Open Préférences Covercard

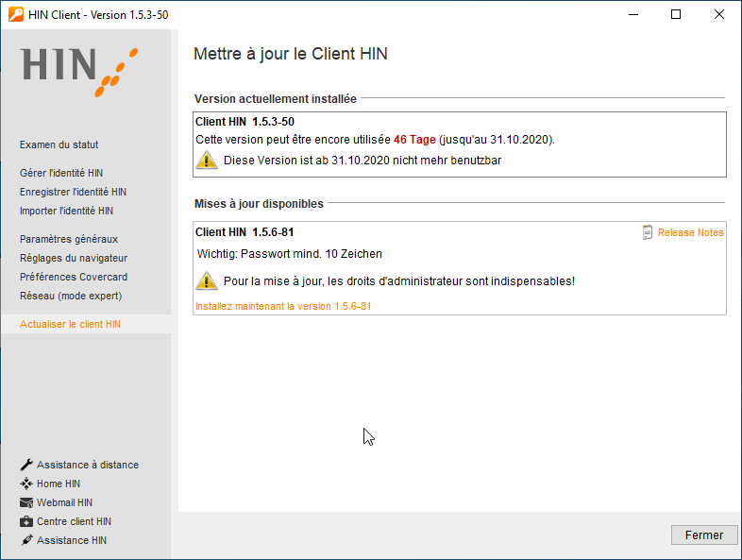pos(74,277)
